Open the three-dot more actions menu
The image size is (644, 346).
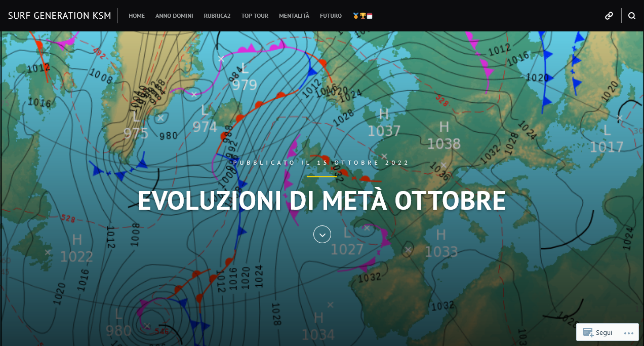click(x=628, y=333)
